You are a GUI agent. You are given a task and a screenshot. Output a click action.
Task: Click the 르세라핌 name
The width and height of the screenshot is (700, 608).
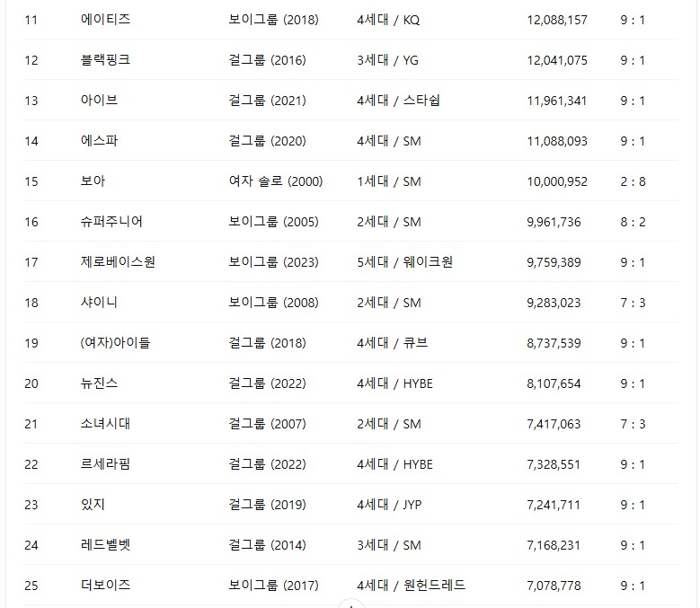(105, 464)
